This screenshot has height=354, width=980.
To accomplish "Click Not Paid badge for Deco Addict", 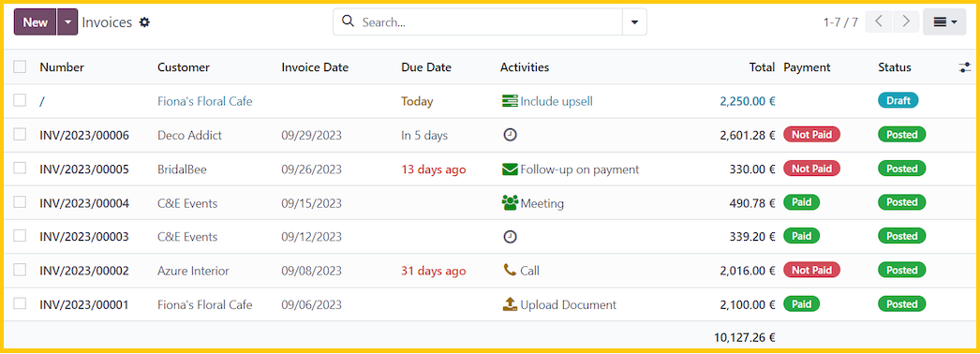I will coord(812,134).
